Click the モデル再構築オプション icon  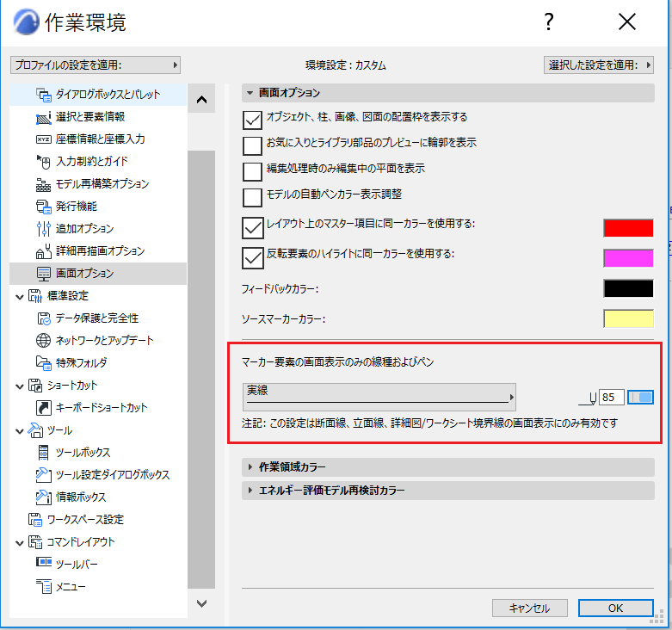click(x=44, y=184)
